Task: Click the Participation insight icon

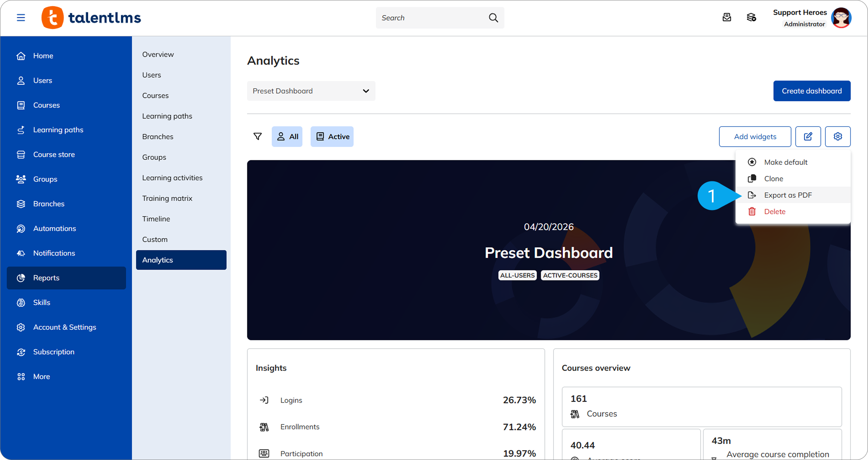Action: (x=264, y=454)
